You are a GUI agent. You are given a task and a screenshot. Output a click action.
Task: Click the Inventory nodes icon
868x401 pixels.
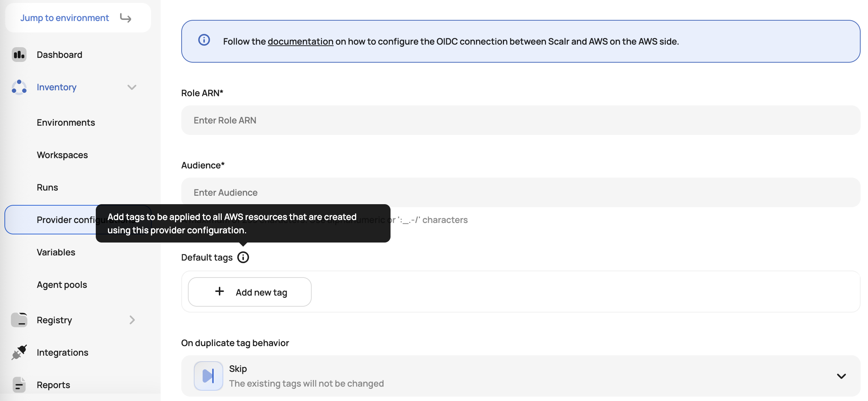pos(19,87)
